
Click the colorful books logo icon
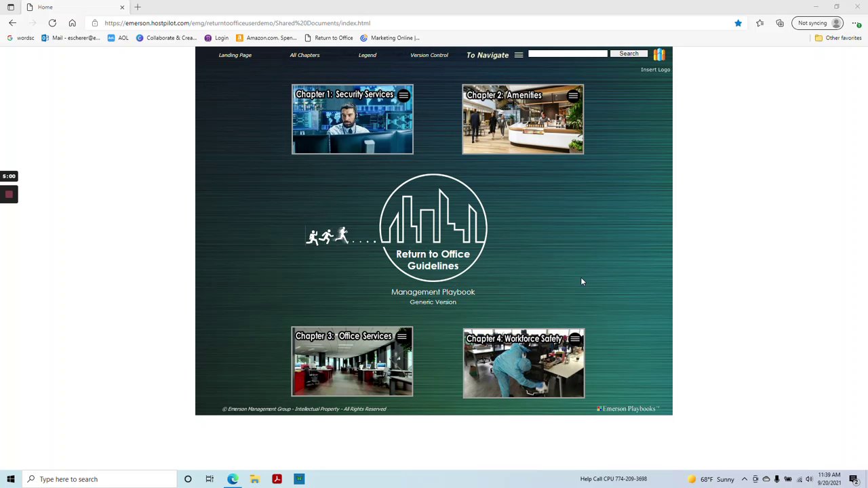pyautogui.click(x=659, y=54)
